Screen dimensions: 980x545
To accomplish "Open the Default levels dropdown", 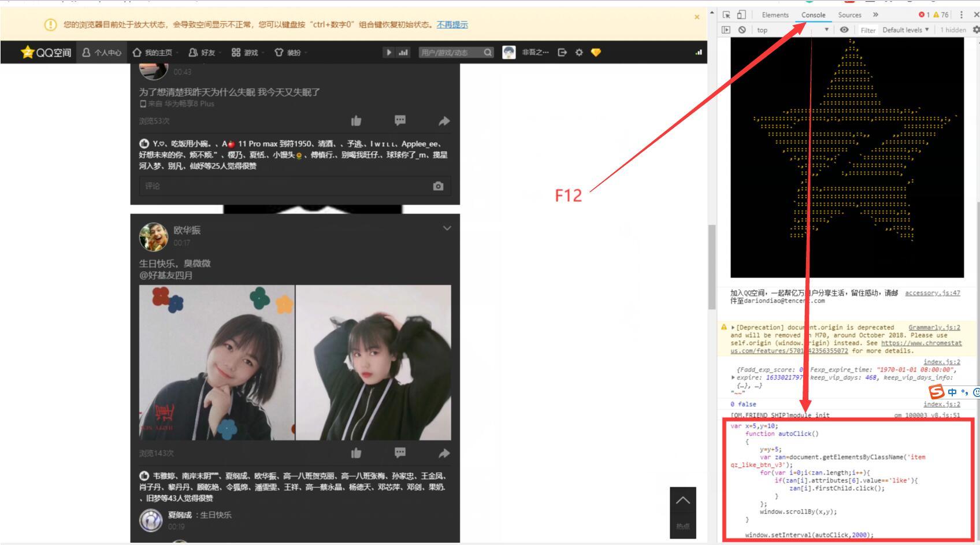I will 905,30.
